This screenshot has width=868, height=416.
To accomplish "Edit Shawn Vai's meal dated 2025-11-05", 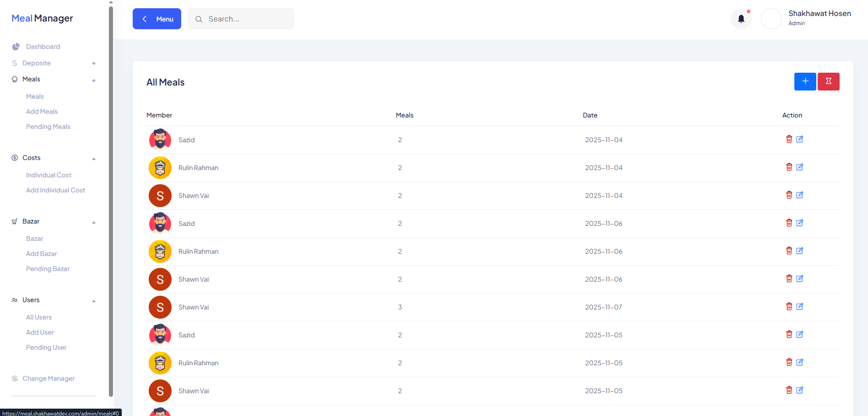I will [799, 390].
